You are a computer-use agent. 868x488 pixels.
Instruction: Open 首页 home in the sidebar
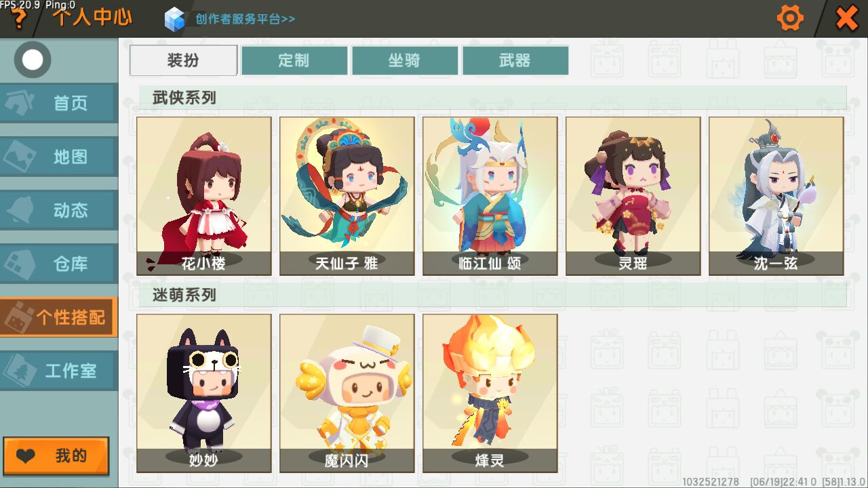click(58, 103)
